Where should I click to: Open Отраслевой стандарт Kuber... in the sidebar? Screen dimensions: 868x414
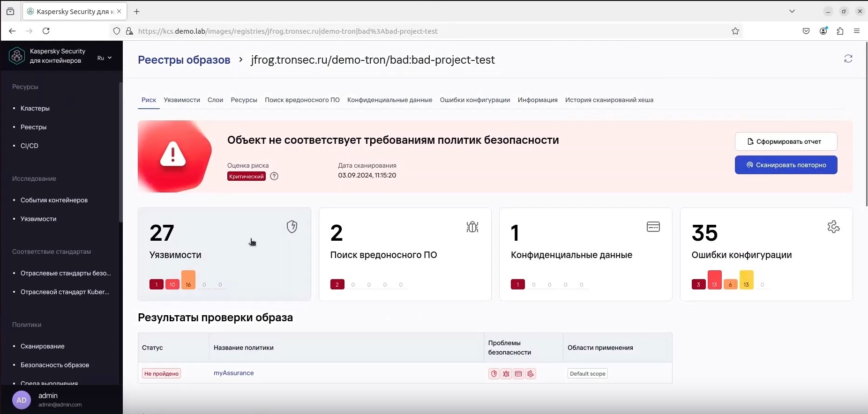pyautogui.click(x=65, y=292)
